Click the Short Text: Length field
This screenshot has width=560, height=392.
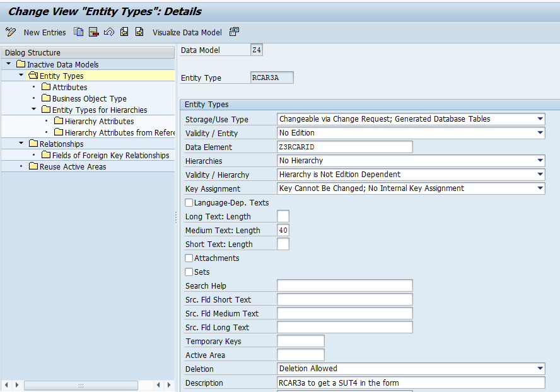click(283, 244)
